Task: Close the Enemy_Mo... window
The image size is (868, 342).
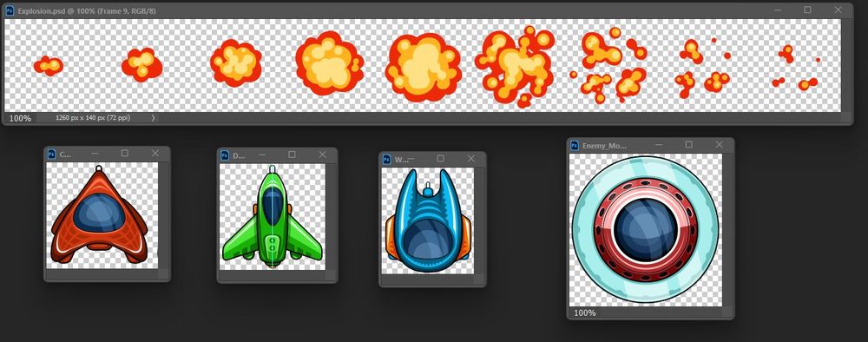Action: [x=719, y=144]
